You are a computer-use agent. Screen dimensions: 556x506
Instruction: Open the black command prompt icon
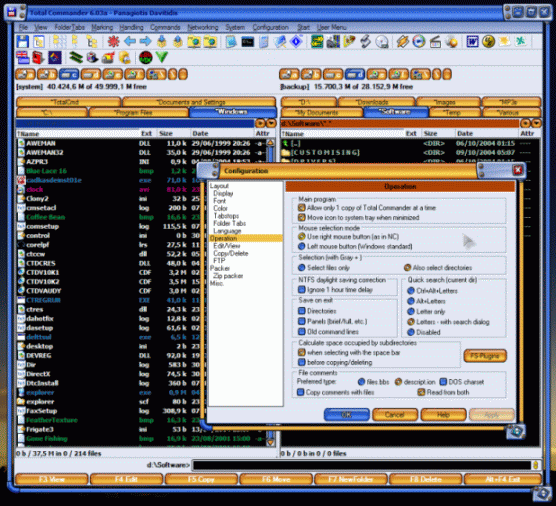click(x=248, y=42)
